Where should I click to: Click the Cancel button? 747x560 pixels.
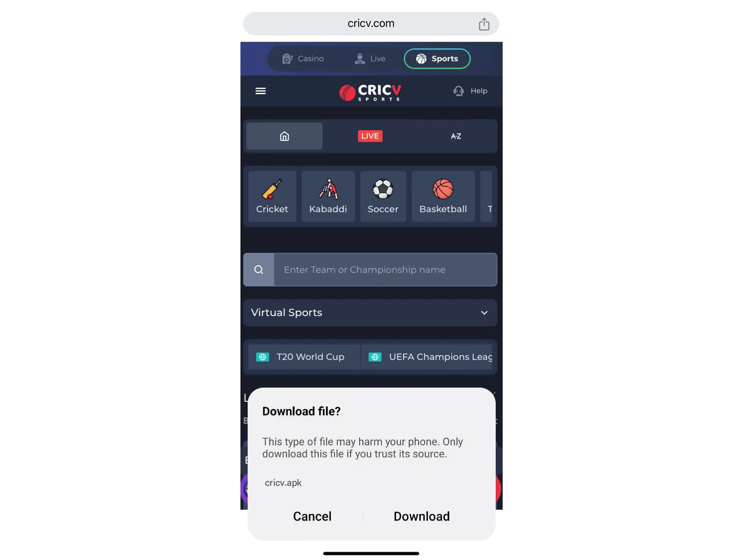coord(312,516)
